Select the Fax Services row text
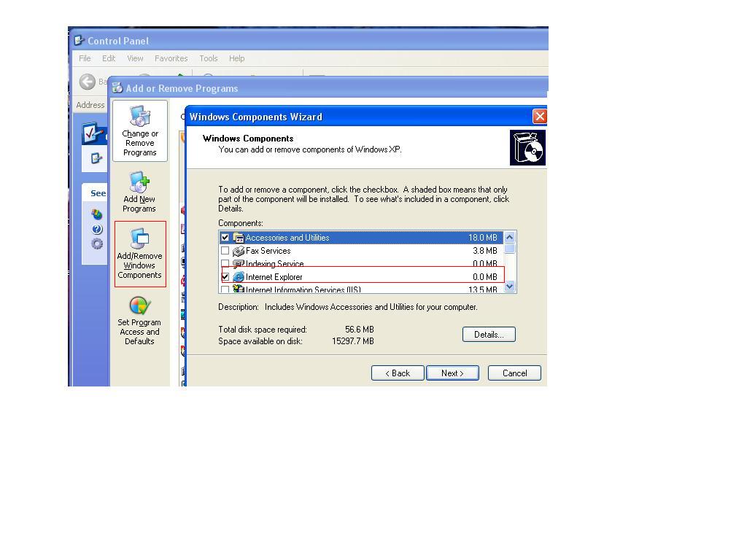Screen dimensions: 747x560 tap(268, 251)
